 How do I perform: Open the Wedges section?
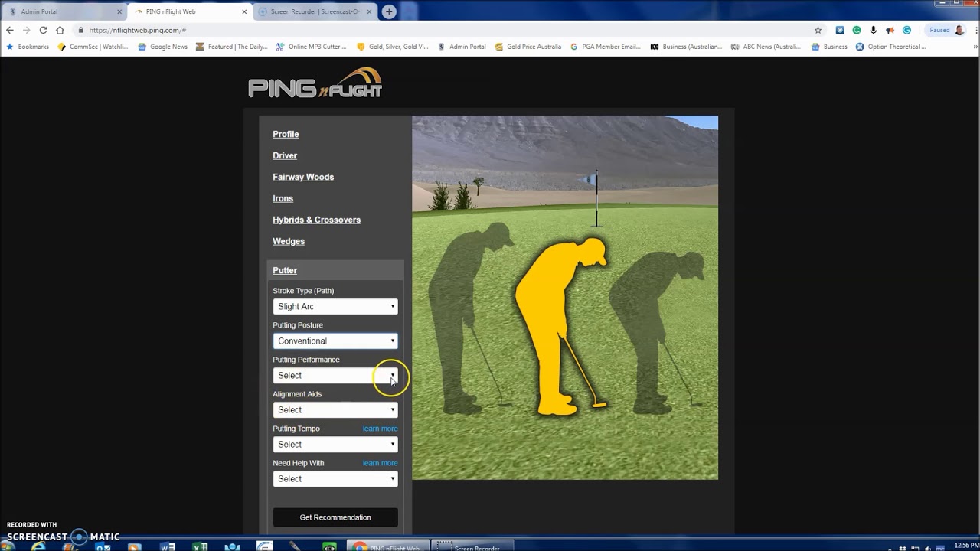[289, 241]
